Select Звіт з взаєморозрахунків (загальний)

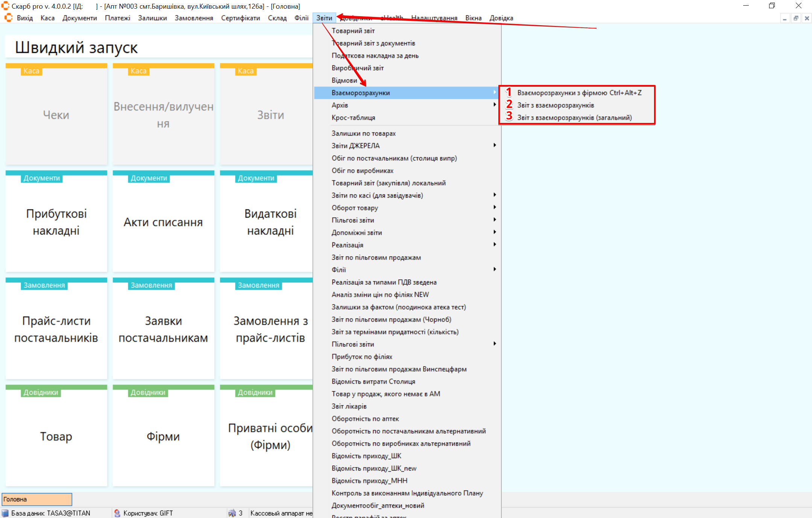(x=574, y=118)
